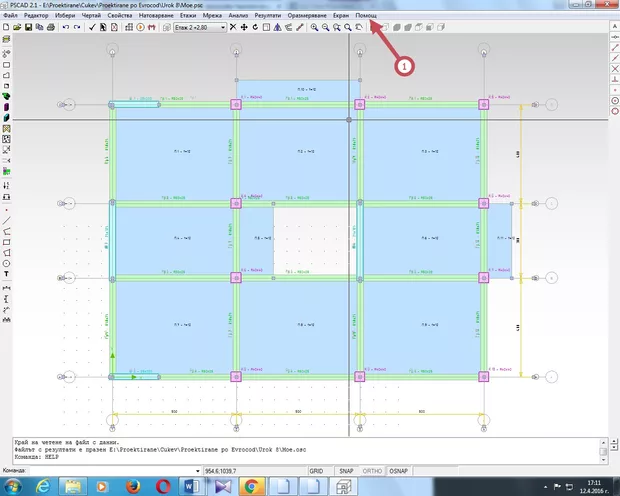
Task: Open the Помощ menu
Action: (x=367, y=16)
